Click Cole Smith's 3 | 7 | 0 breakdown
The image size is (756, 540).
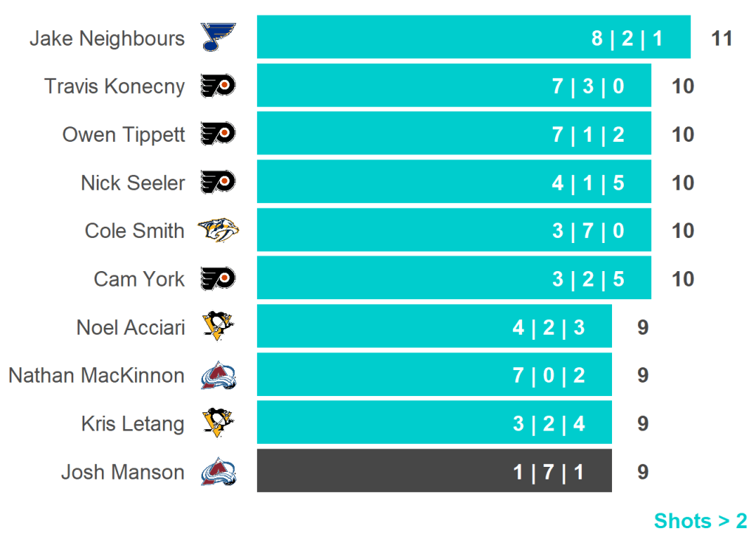(x=588, y=231)
